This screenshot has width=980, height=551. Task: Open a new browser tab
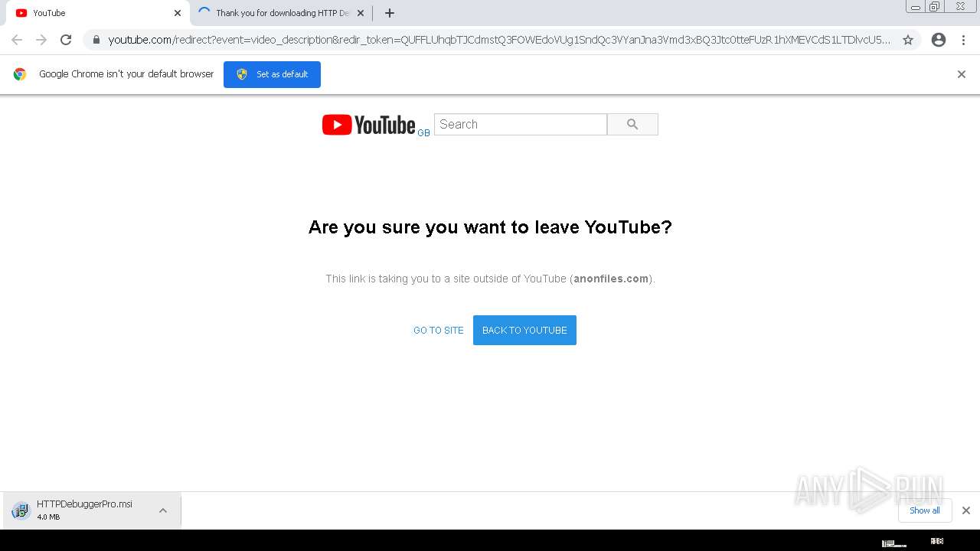click(390, 13)
